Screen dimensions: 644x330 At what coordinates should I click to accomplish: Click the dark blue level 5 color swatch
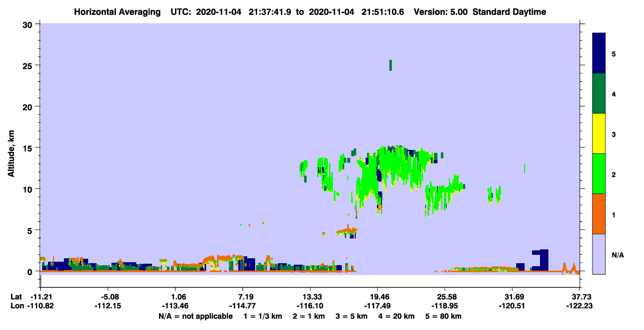click(599, 53)
